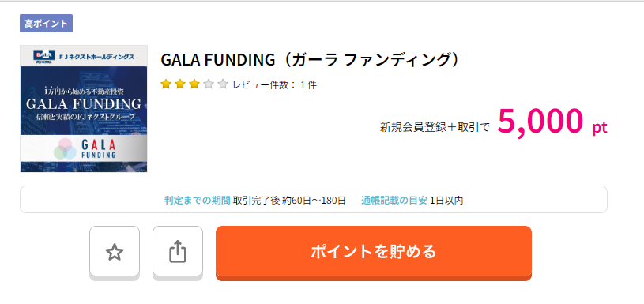Select the second gold rating star
The image size is (644, 304).
(180, 84)
